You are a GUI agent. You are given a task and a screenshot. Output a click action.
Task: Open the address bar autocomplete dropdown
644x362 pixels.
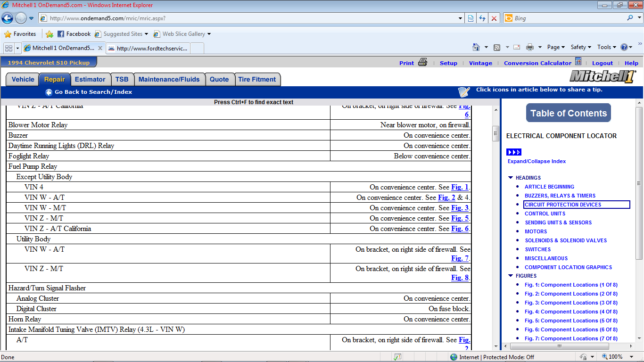[461, 18]
